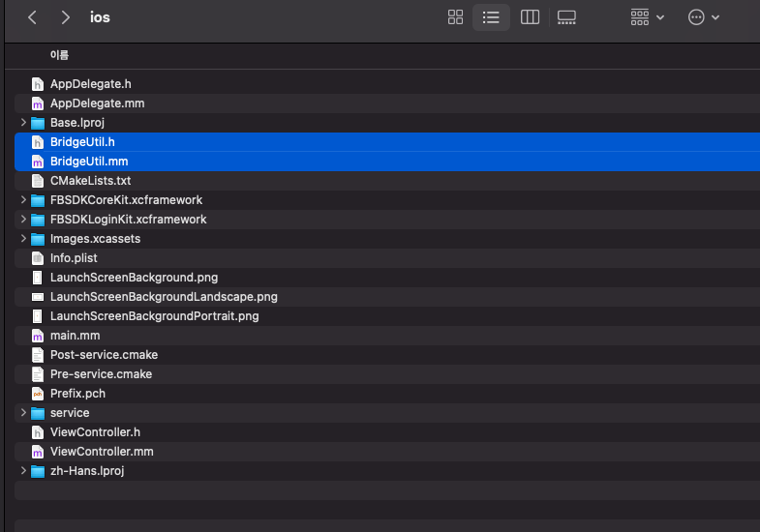Go forward with the right chevron

click(x=65, y=17)
